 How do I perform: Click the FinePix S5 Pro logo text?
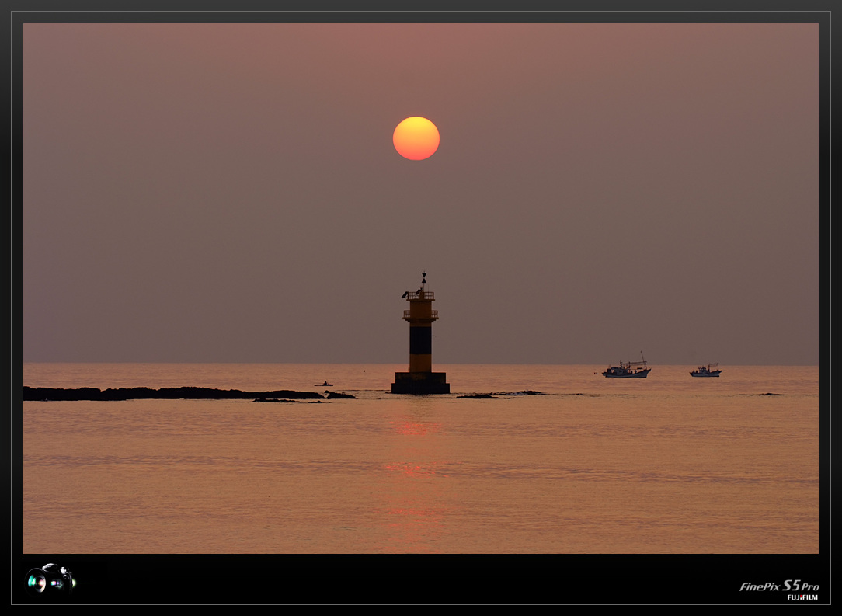[778, 586]
